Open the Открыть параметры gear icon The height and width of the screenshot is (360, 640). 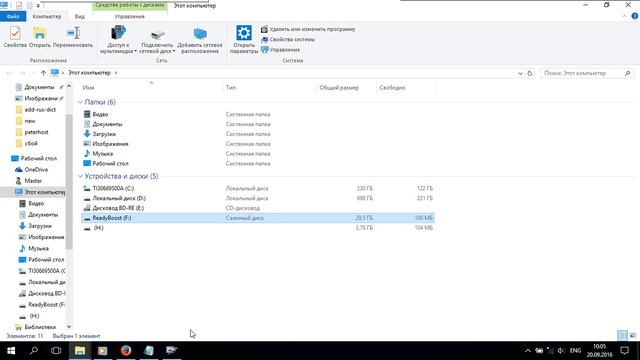(244, 39)
